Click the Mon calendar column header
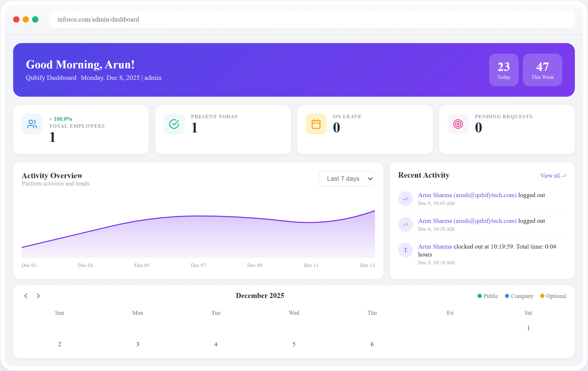588x371 pixels. (x=138, y=313)
